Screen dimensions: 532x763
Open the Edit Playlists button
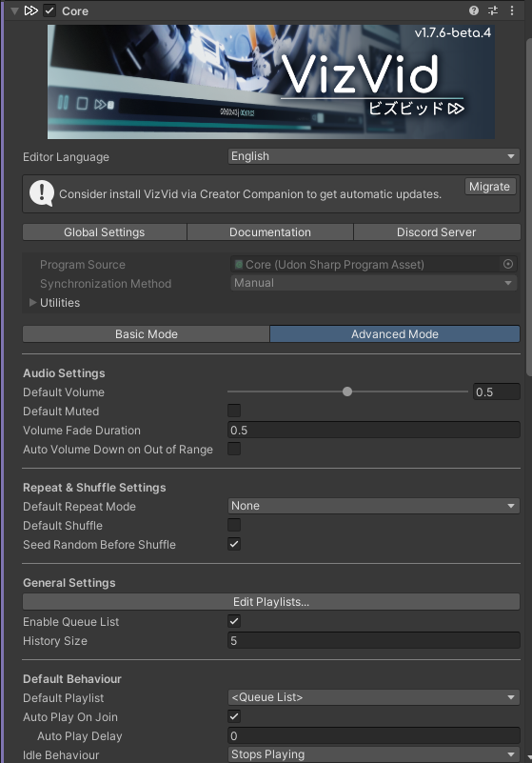(x=271, y=602)
